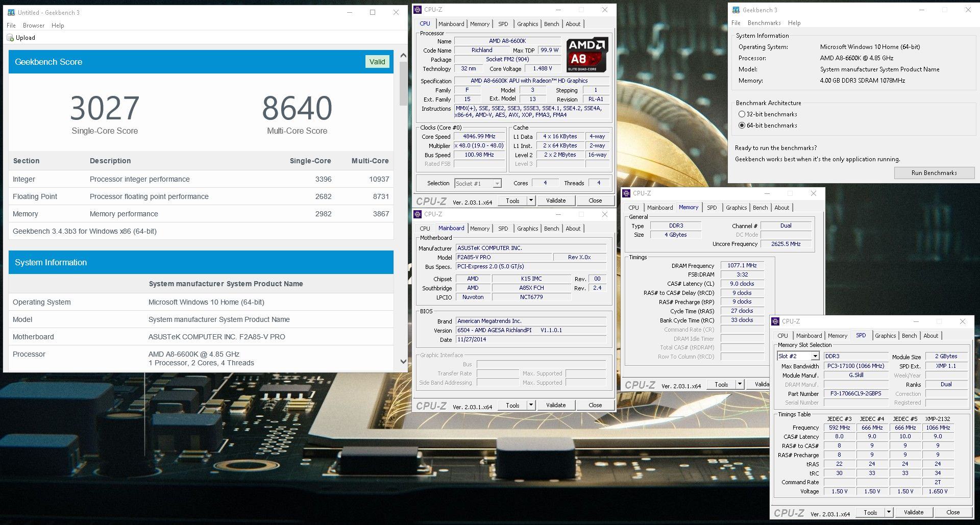Click the Core Speed value 4846.99 MHz
This screenshot has width=980, height=525.
pyautogui.click(x=479, y=137)
